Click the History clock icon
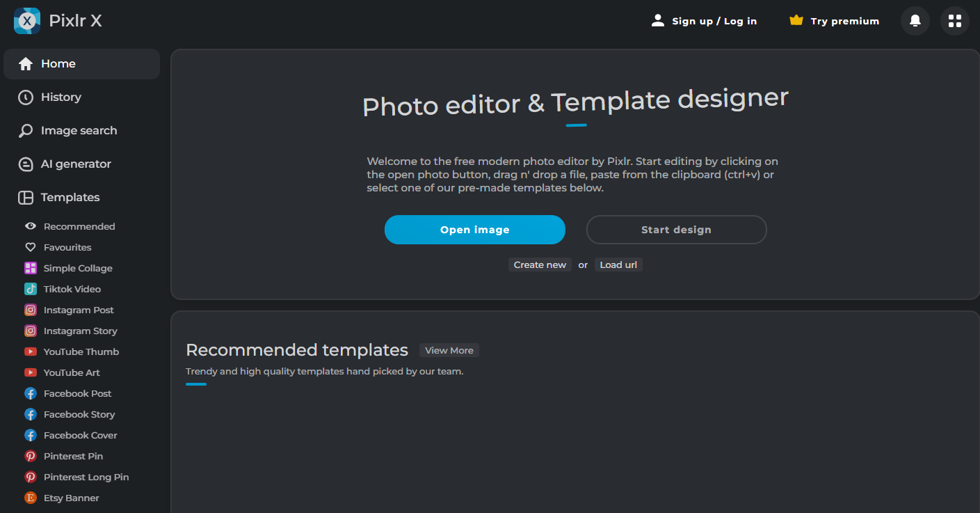The width and height of the screenshot is (980, 513). tap(26, 97)
